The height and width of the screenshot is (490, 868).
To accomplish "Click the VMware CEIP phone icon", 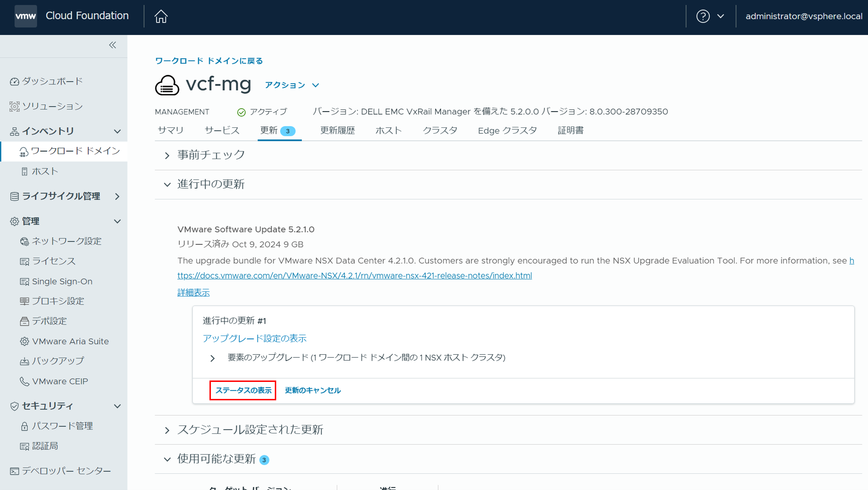I will pos(24,382).
